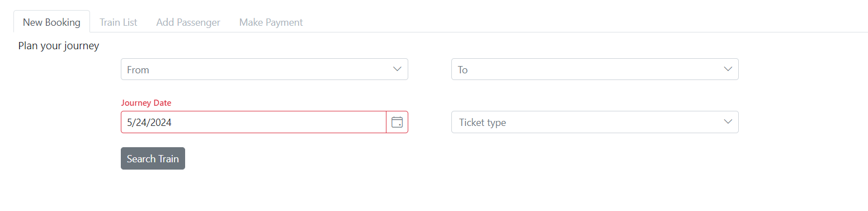Click the 5/24/2024 date text
The image size is (868, 211).
pyautogui.click(x=149, y=123)
